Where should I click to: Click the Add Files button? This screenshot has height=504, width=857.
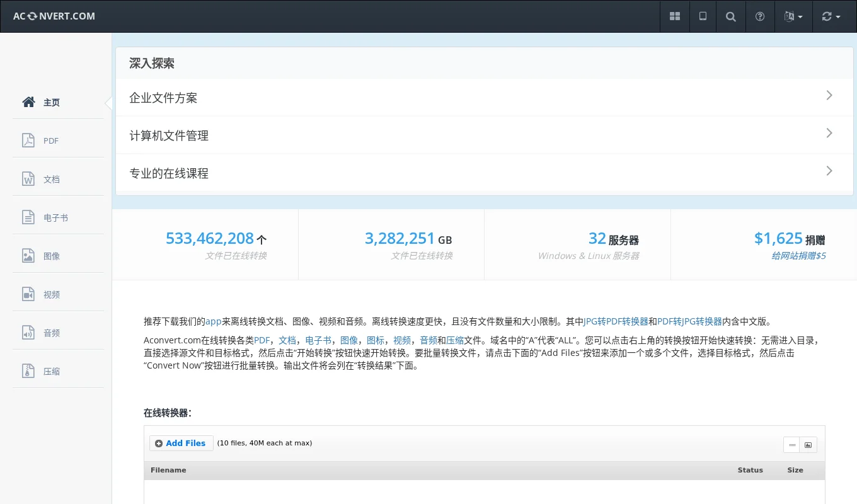(181, 444)
